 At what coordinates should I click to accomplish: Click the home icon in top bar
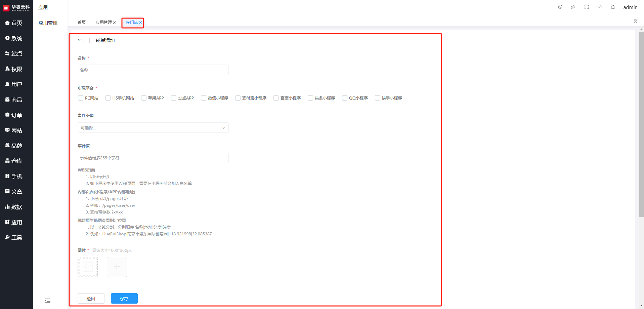point(600,7)
